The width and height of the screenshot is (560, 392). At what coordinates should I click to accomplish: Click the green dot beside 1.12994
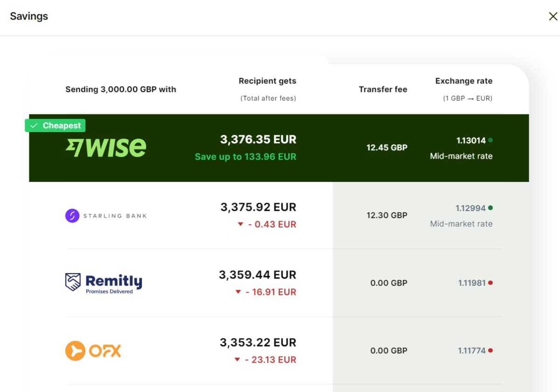tap(490, 208)
